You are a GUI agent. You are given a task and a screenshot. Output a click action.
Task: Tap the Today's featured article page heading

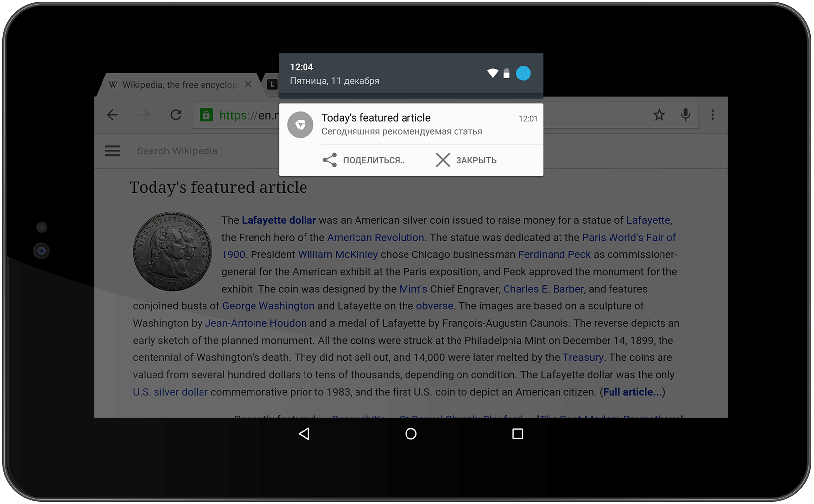(218, 188)
